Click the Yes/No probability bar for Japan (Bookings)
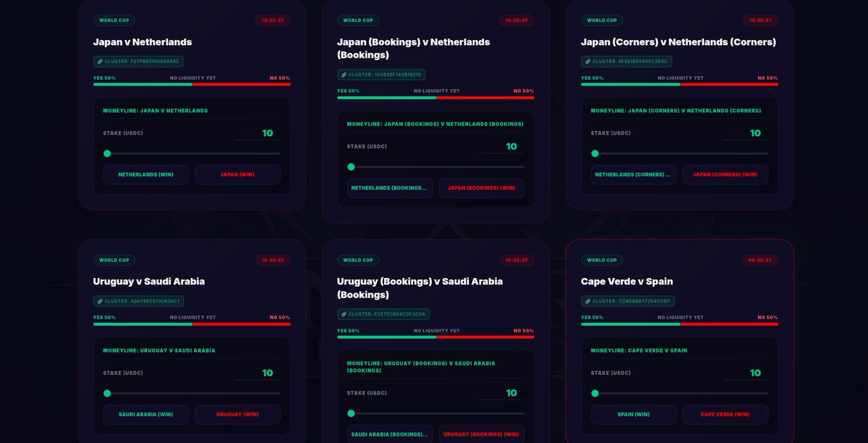Screen dimensions: 868x443 click(x=435, y=97)
